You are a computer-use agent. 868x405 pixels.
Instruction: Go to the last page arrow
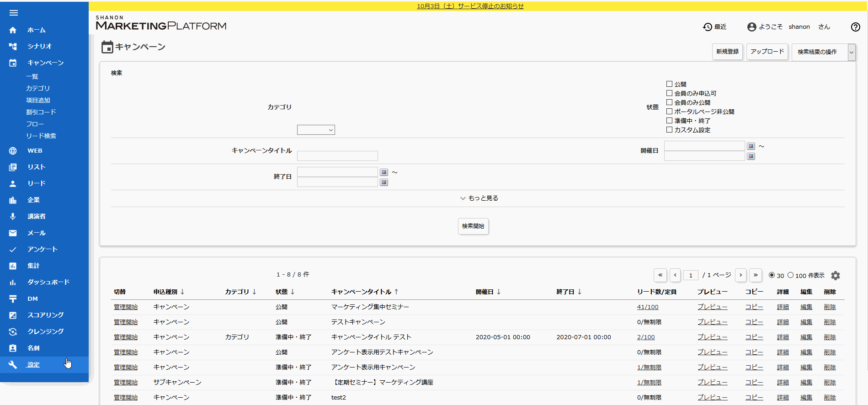(756, 275)
